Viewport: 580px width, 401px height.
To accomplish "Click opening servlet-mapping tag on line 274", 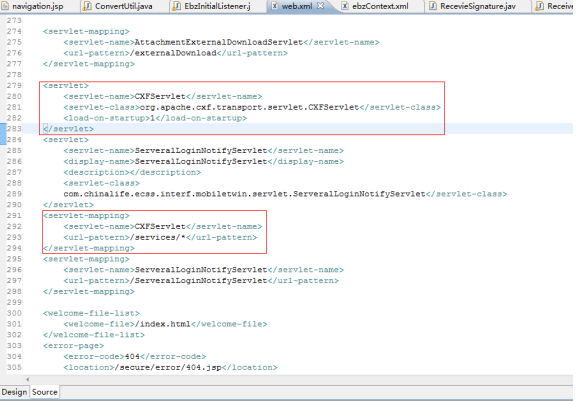I will [86, 31].
